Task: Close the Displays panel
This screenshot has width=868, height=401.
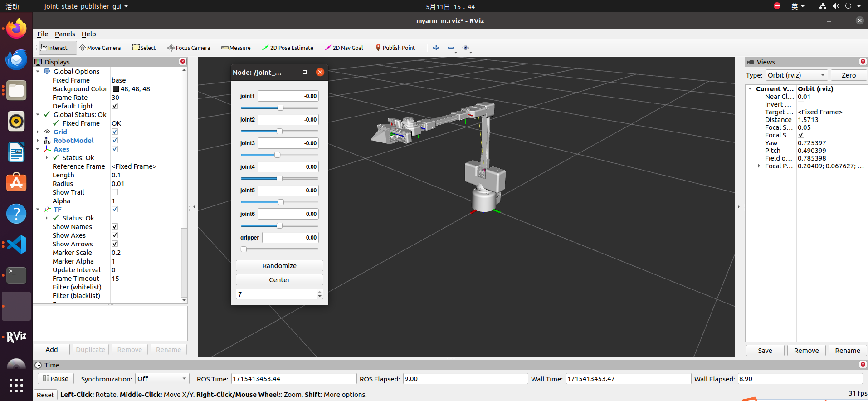Action: point(183,62)
